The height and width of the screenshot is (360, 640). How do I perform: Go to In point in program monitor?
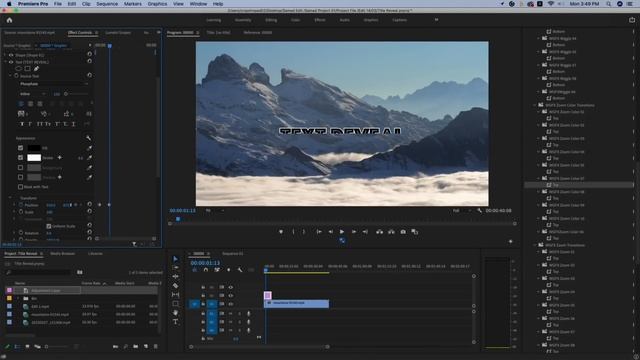(x=319, y=232)
